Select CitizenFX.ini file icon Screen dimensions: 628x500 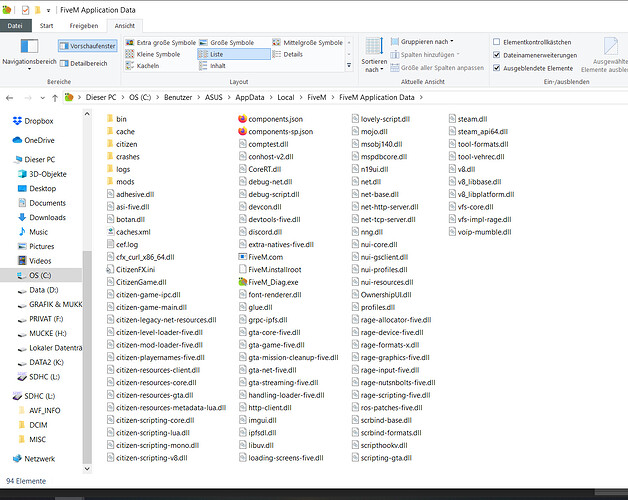[111, 269]
